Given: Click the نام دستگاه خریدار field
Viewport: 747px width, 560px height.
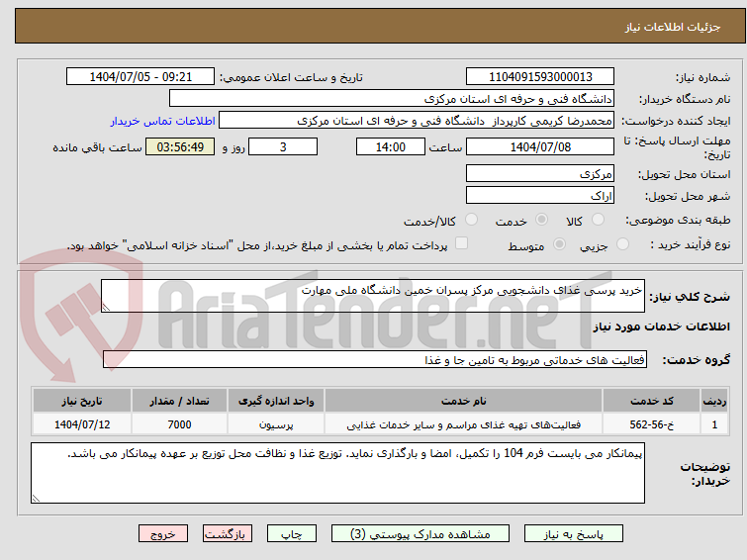Looking at the screenshot, I should [x=392, y=99].
